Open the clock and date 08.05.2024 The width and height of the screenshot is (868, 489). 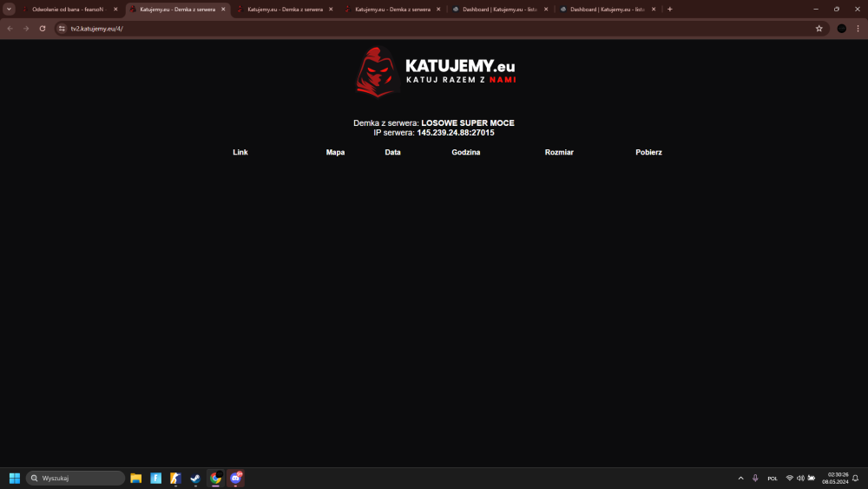[835, 478]
